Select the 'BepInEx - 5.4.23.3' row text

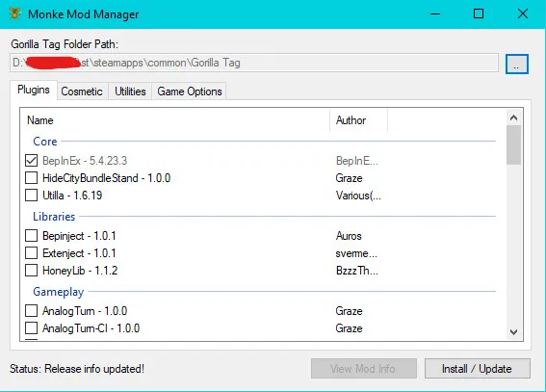(85, 161)
